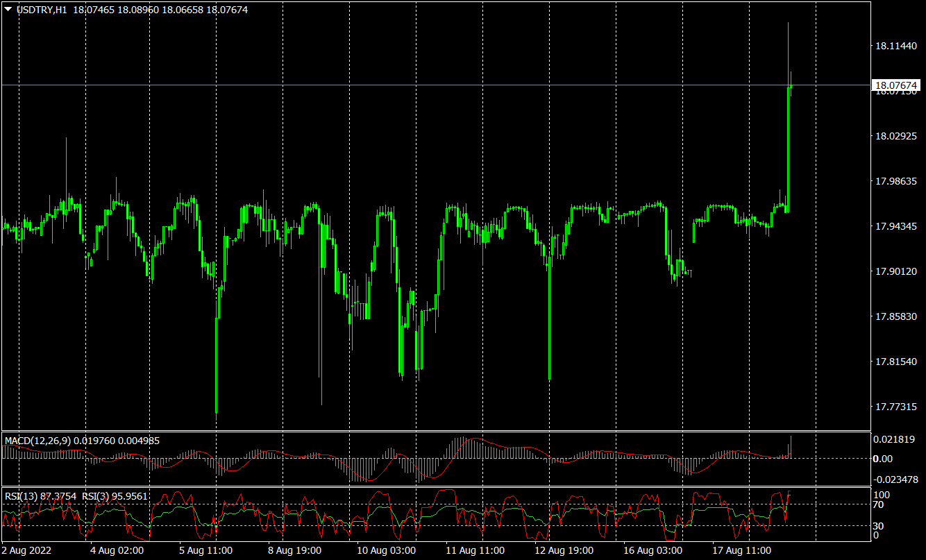The height and width of the screenshot is (560, 926).
Task: Click the RSI level label 30
Action: pyautogui.click(x=878, y=526)
